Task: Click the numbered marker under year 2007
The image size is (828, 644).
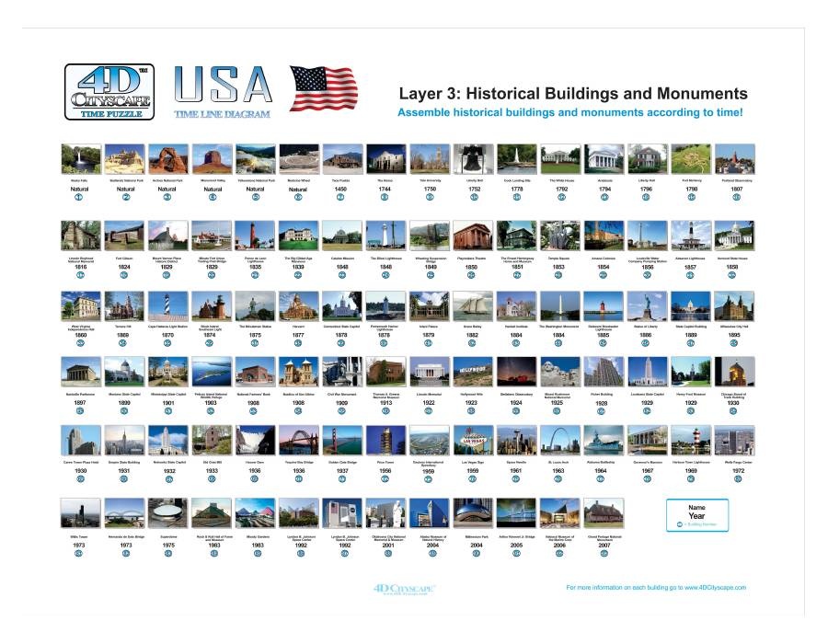Action: tap(604, 554)
